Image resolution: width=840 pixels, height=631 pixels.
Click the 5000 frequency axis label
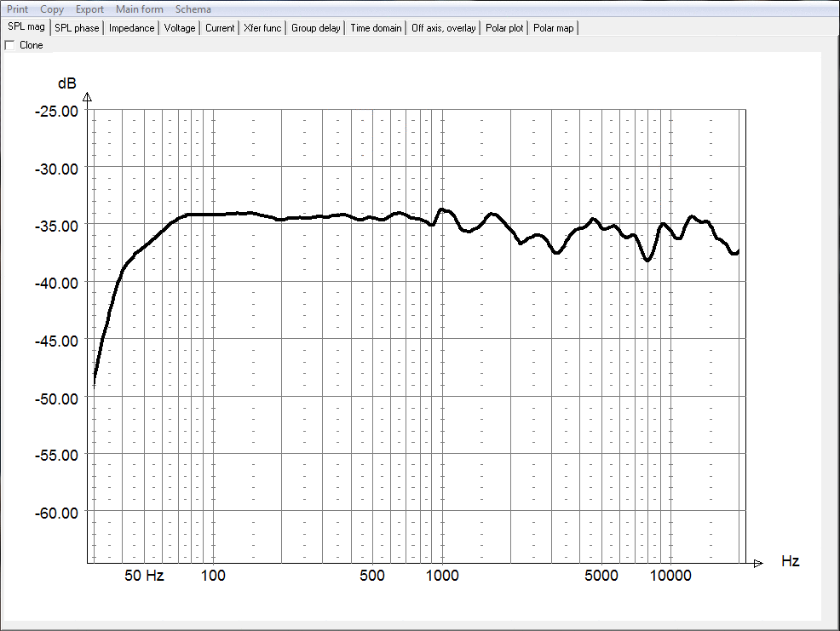pos(601,576)
